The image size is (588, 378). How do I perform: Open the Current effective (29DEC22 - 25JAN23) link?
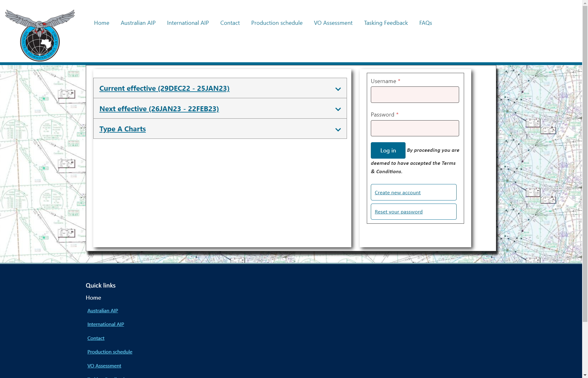tap(164, 88)
